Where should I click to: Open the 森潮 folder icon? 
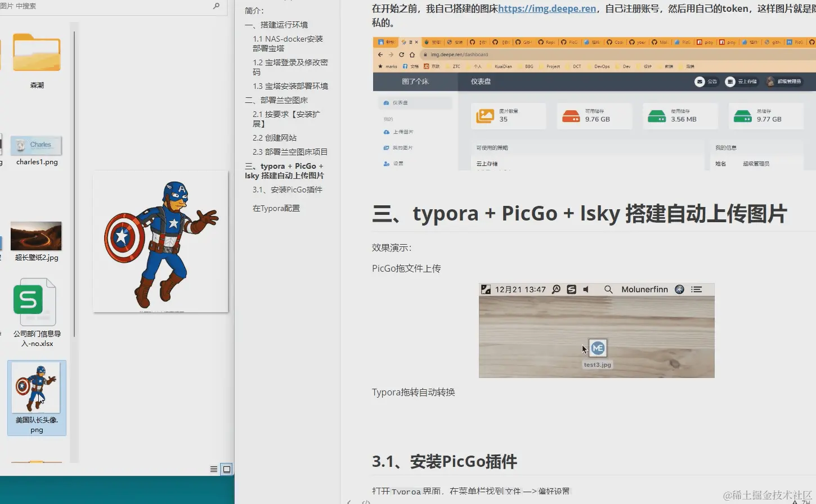click(x=36, y=51)
